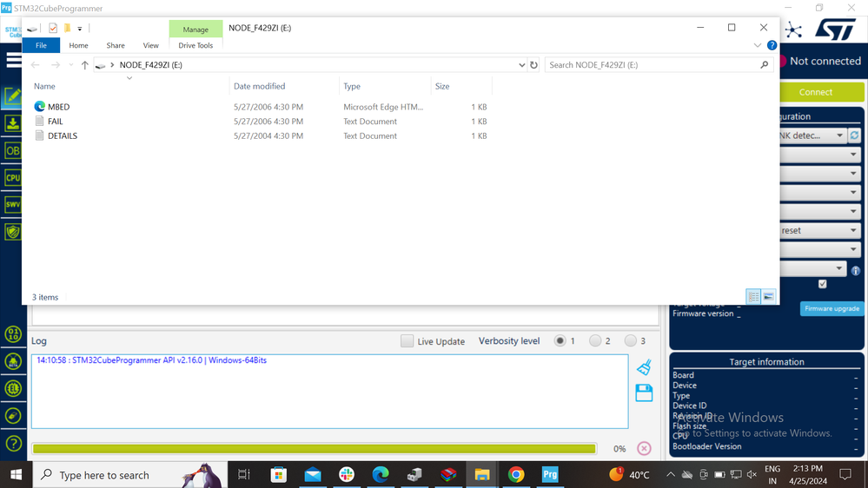Open the 'reset' mode dropdown
This screenshot has width=868, height=488.
[821, 230]
